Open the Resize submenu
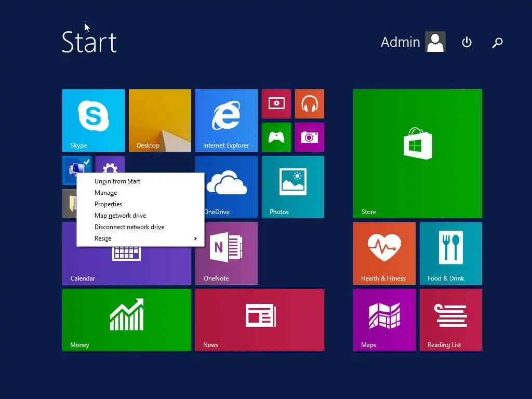This screenshot has height=399, width=532. (x=140, y=238)
